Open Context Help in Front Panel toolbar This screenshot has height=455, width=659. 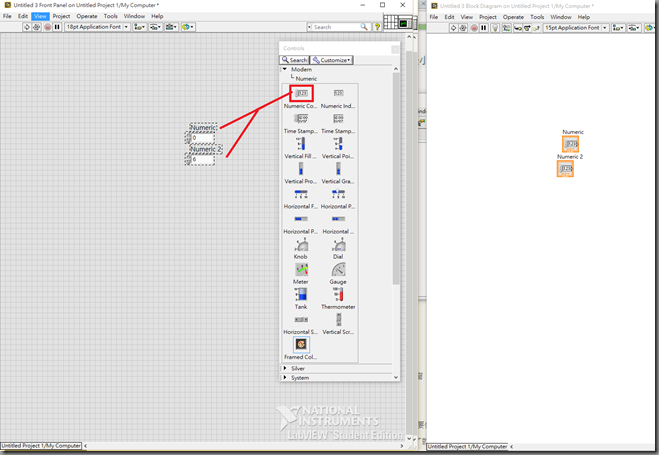(377, 27)
